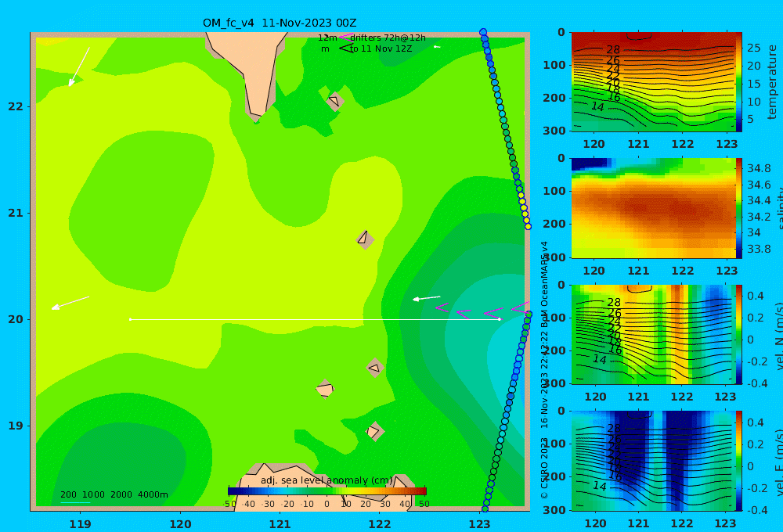Screen dimensions: 783x532
Task: Click the salinity colorbar
Action: (739, 208)
